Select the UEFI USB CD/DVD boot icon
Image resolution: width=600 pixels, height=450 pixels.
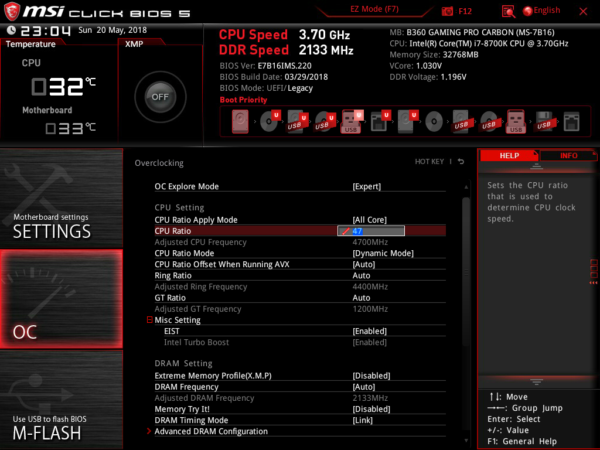(325, 121)
